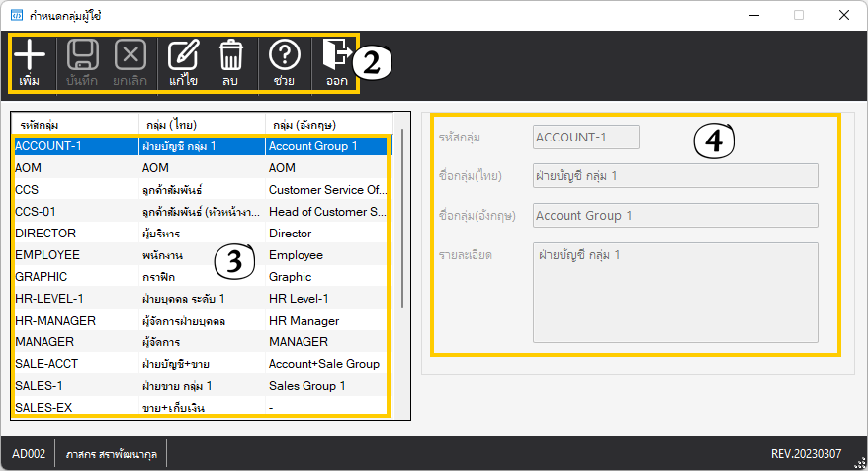
Task: Select the GRAPHIC group row
Action: point(198,277)
